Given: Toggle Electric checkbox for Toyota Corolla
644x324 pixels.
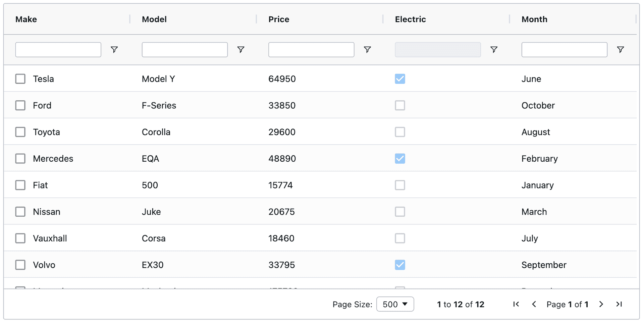Looking at the screenshot, I should (400, 132).
